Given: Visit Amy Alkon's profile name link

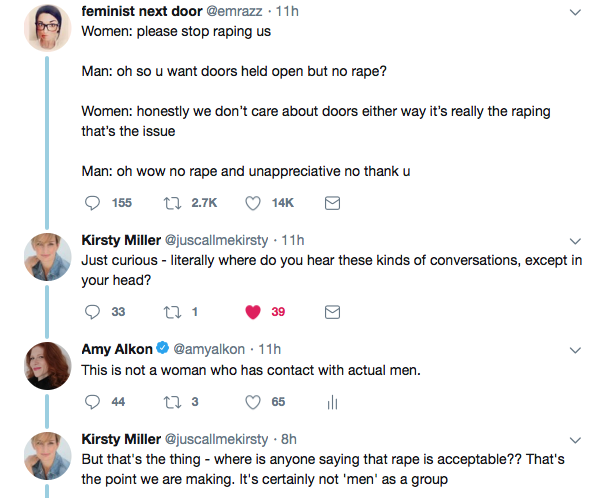Looking at the screenshot, I should tap(117, 350).
